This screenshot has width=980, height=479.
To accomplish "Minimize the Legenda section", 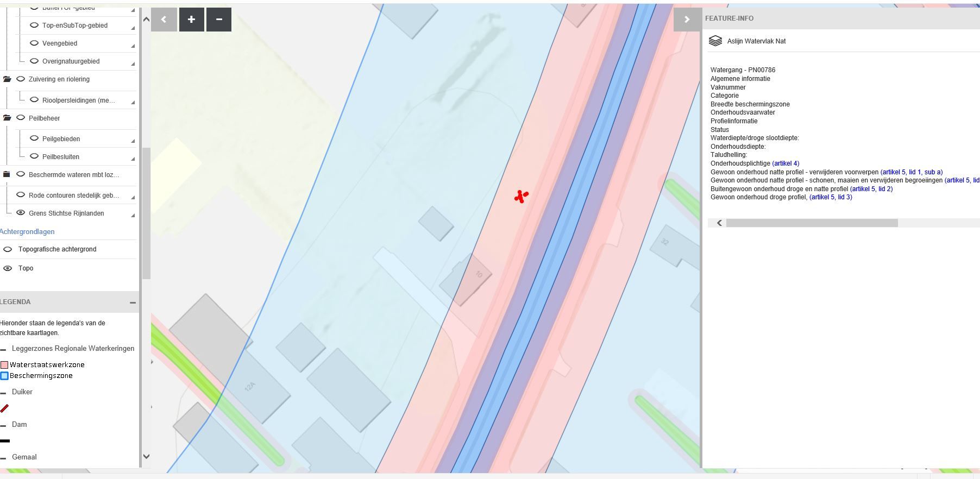I will [x=133, y=302].
